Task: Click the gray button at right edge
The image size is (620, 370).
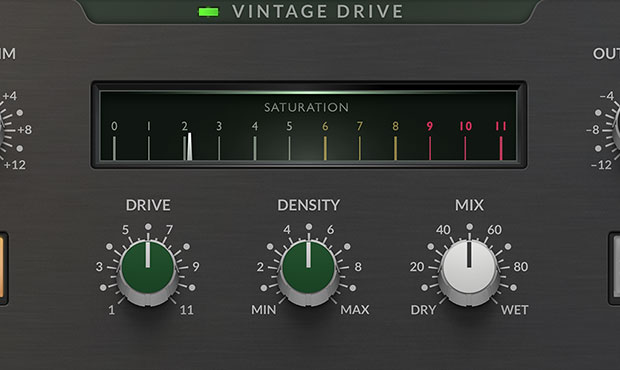Action: 614,268
